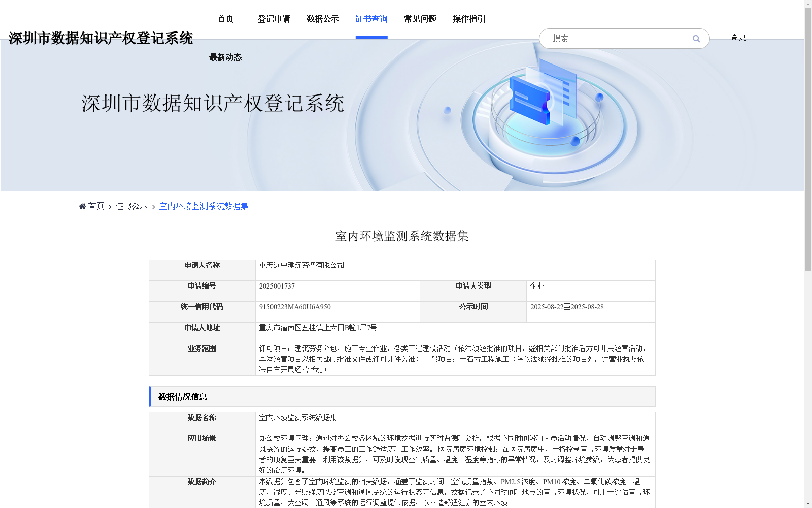Go to 证书公示 breadcrumb link
The width and height of the screenshot is (812, 508).
coord(132,206)
